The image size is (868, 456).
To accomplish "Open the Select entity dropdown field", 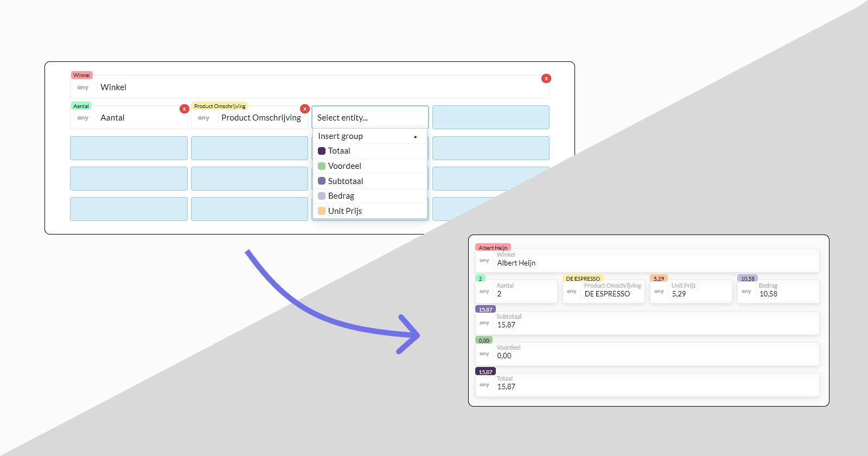I will tap(370, 118).
